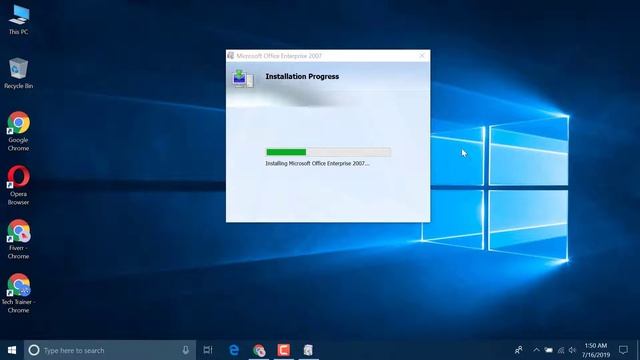Viewport: 640px width, 360px height.
Task: Open Task View from taskbar
Action: tap(208, 350)
